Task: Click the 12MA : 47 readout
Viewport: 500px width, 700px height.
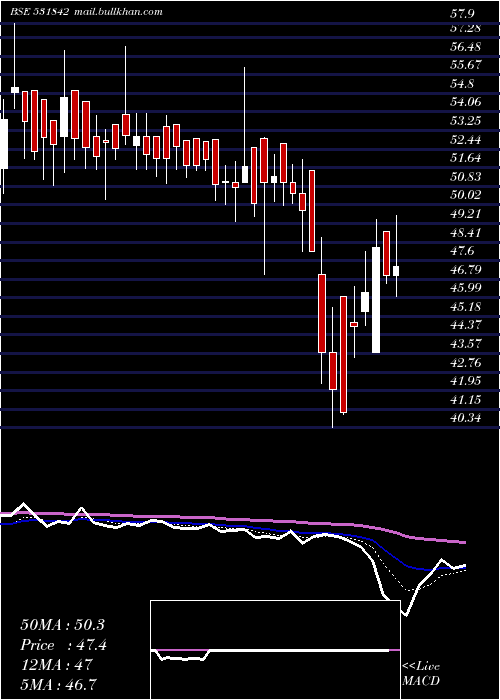Action: [x=56, y=664]
